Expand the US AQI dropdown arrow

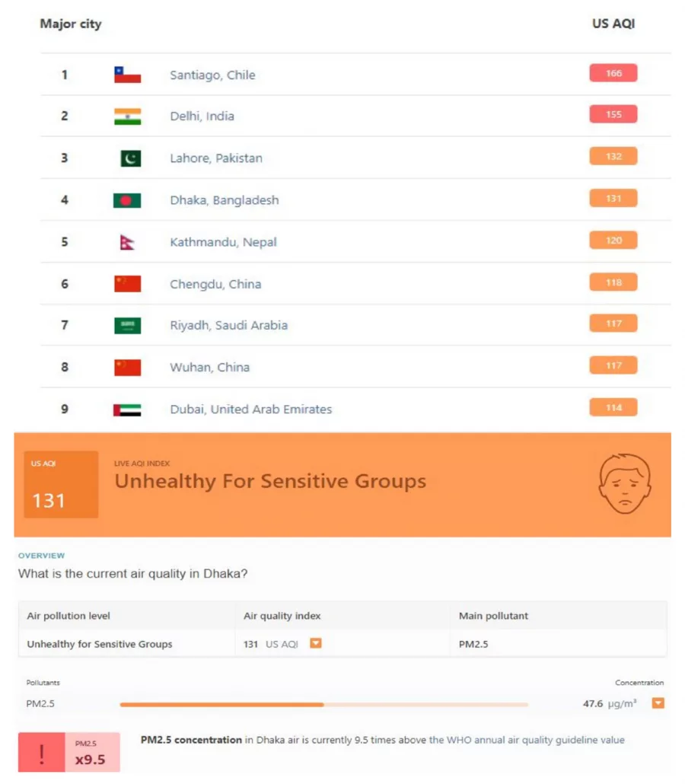[315, 643]
